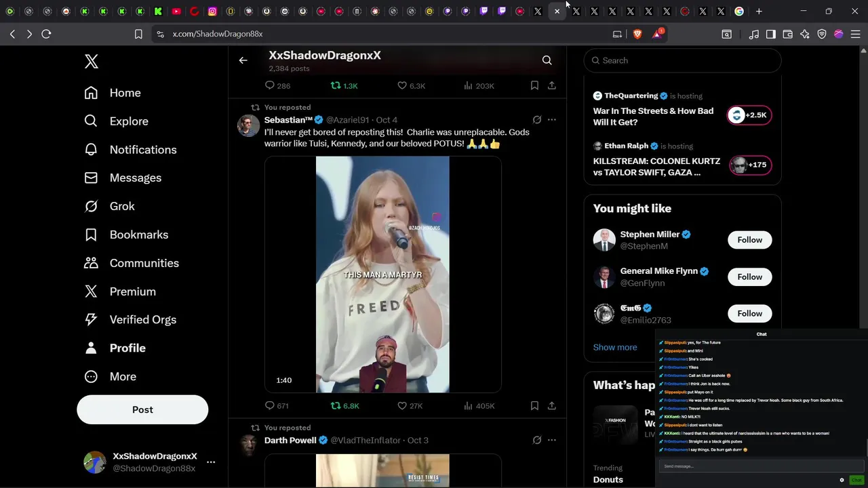Click the X logo in sidebar
The height and width of the screenshot is (488, 868).
[92, 61]
